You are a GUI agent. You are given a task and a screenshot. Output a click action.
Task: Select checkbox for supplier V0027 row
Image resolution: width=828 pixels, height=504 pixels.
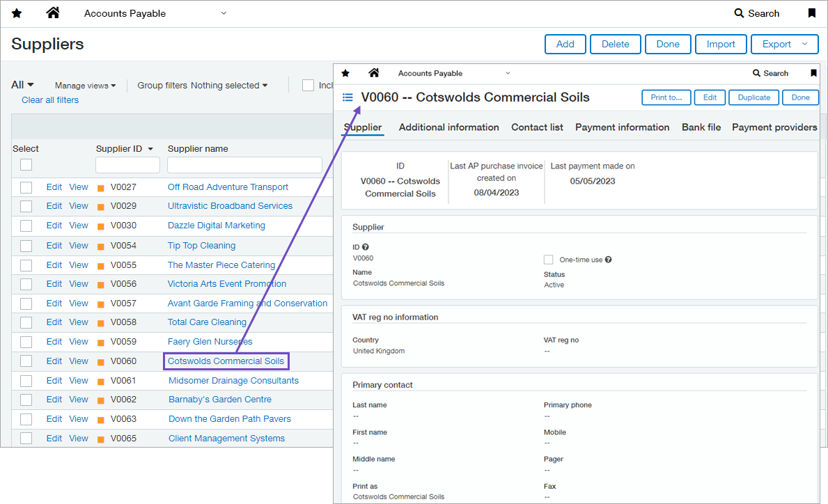(x=26, y=187)
